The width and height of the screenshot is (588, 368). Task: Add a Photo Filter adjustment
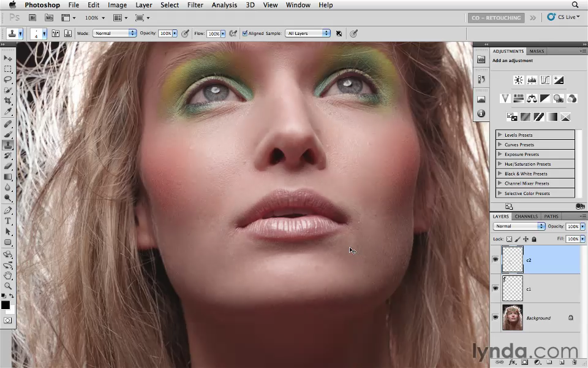(x=559, y=98)
